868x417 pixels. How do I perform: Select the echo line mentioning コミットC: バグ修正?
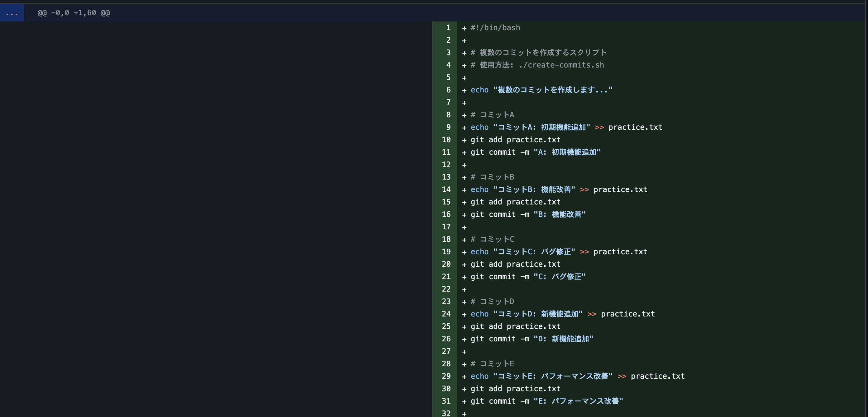click(558, 251)
